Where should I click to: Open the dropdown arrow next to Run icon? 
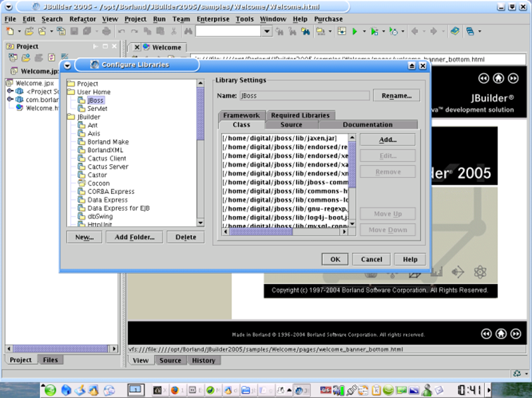click(x=364, y=31)
